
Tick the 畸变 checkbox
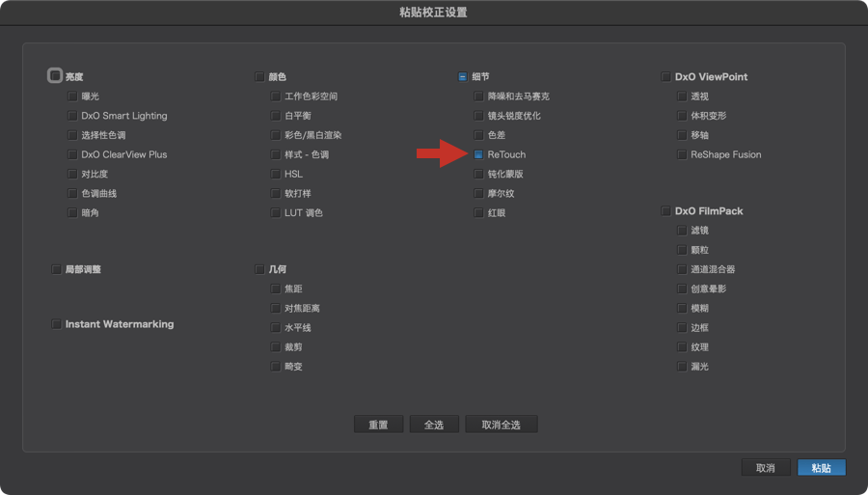[276, 367]
